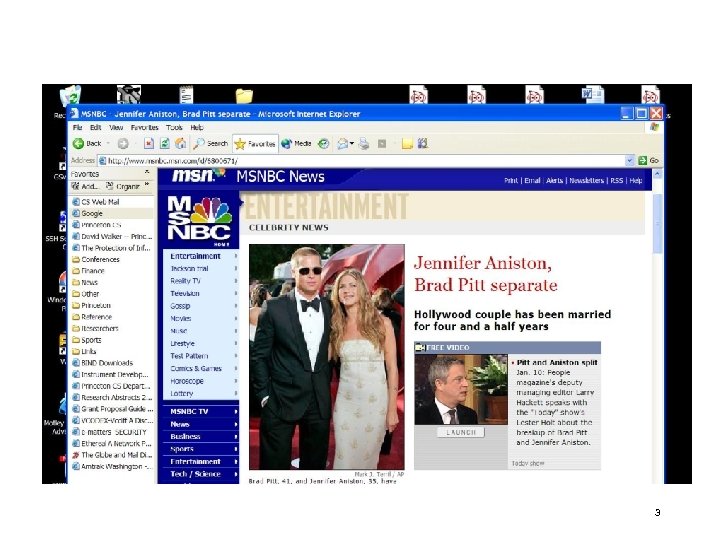
Task: Click inside the Address URL field
Action: [x=361, y=161]
